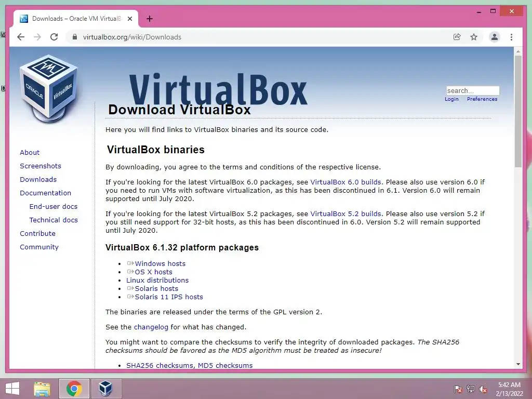Open Community in the sidebar
Viewport: 532px width, 399px height.
click(39, 247)
